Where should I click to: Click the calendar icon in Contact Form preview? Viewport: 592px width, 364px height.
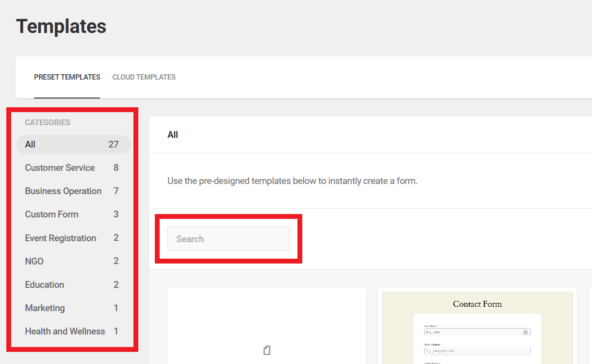[526, 332]
